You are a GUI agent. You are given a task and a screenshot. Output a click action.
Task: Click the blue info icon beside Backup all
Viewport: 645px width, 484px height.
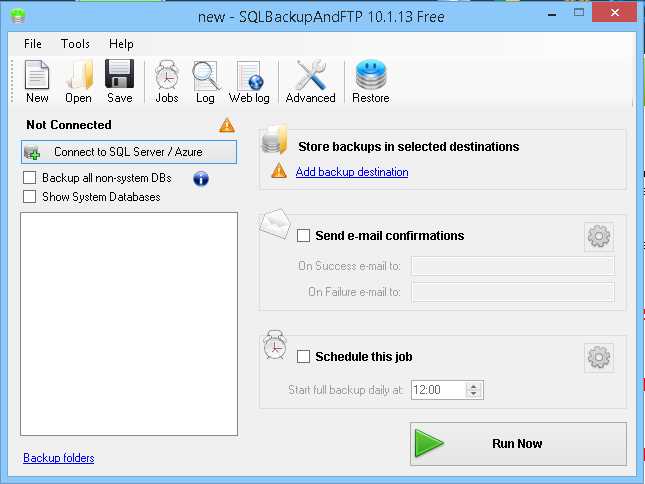[201, 178]
